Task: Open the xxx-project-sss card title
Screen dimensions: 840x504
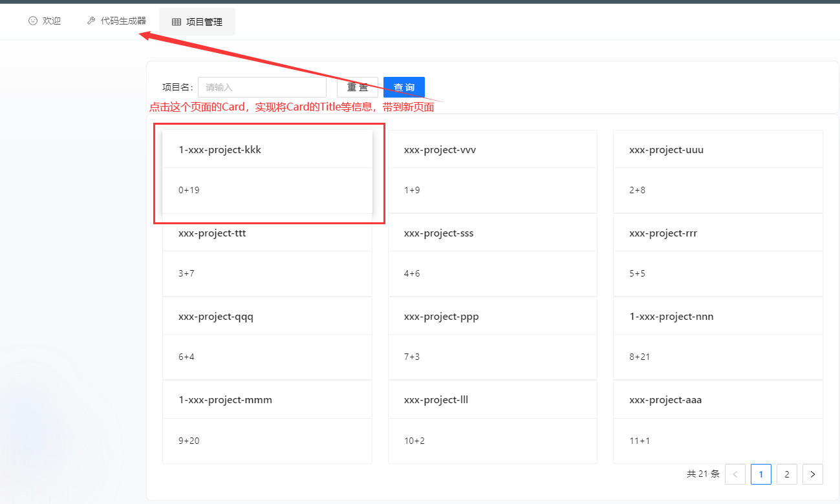Action: 439,233
